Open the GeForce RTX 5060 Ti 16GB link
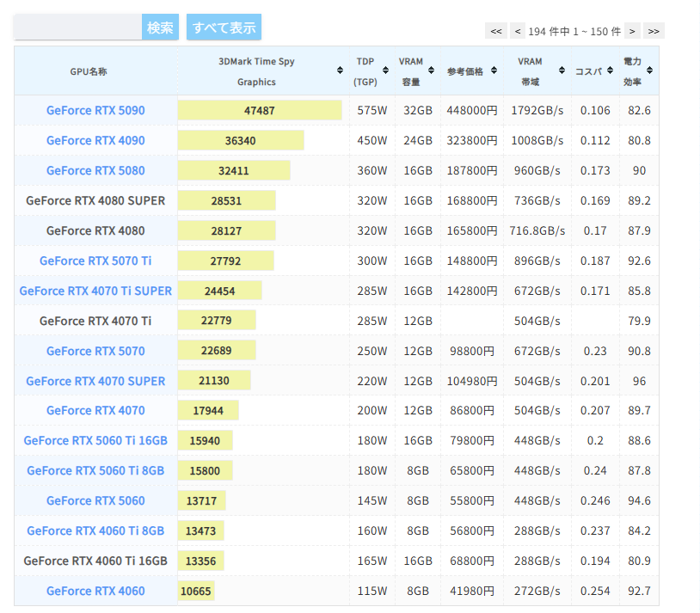 click(x=95, y=440)
